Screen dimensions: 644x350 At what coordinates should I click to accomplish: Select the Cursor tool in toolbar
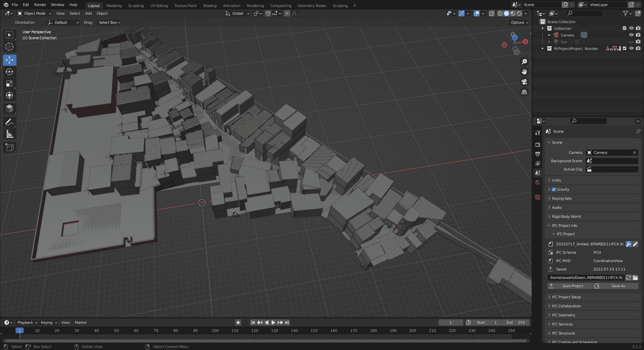9,47
